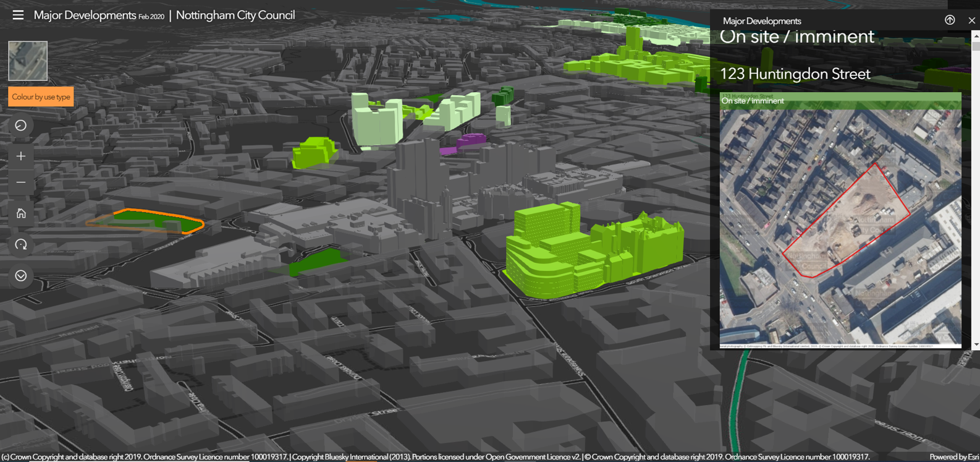Zoom in with the plus button
980x462 pixels.
[x=21, y=156]
